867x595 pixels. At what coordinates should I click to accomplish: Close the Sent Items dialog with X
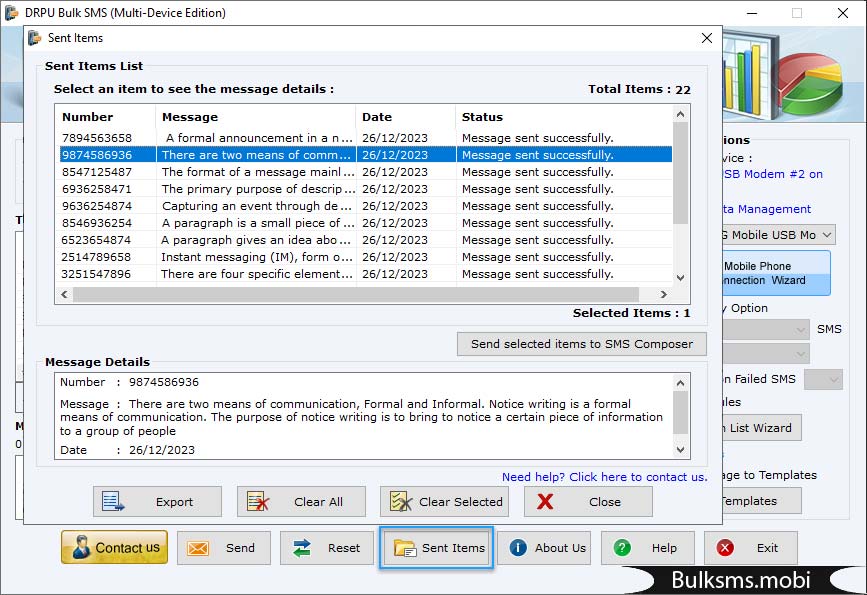click(707, 38)
